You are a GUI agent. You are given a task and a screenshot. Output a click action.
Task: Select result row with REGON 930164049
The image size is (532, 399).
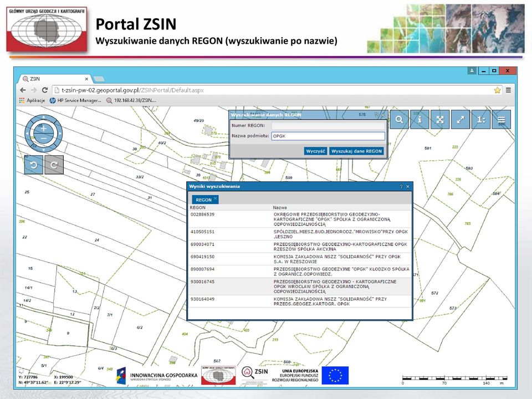[x=300, y=301]
